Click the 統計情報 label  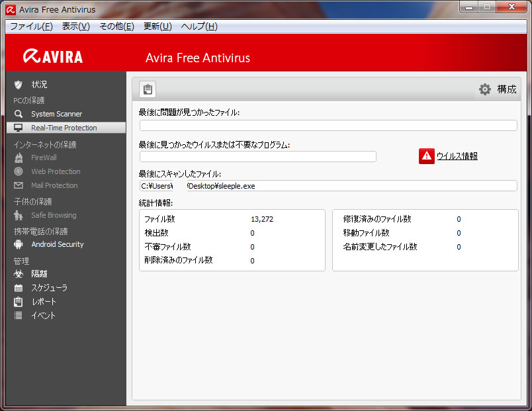click(155, 203)
